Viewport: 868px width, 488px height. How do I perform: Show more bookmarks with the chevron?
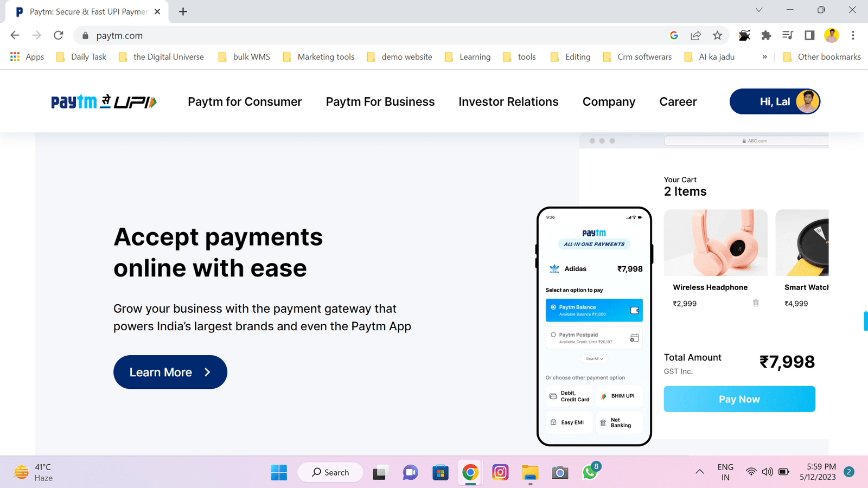tap(764, 57)
